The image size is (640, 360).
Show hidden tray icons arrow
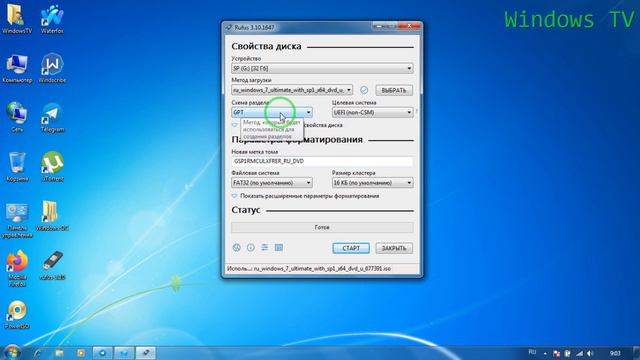coord(545,353)
